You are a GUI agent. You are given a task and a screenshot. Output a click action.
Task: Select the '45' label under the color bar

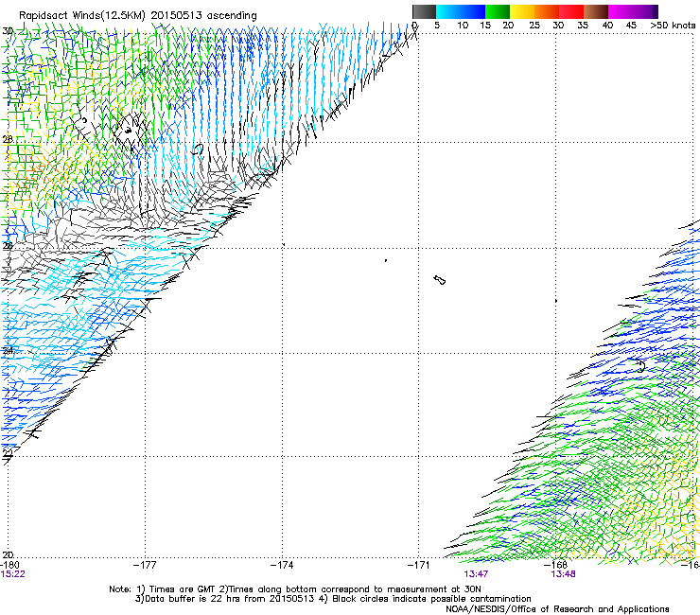631,26
